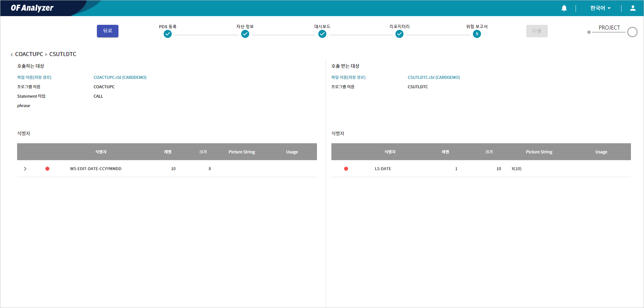Open the 한국어 language dropdown
The image size is (644, 308).
pyautogui.click(x=600, y=8)
